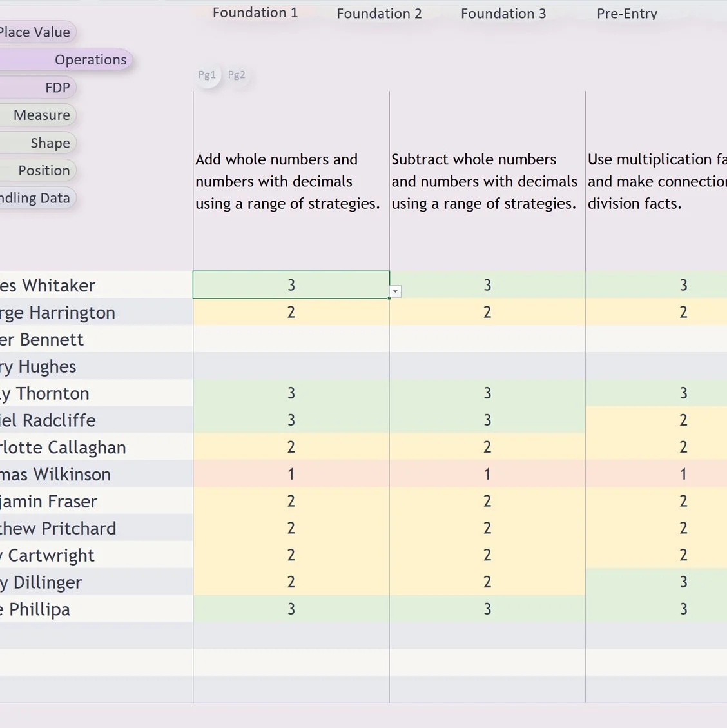
Task: Select Callaghan's subtract decimals score 2
Action: point(487,447)
